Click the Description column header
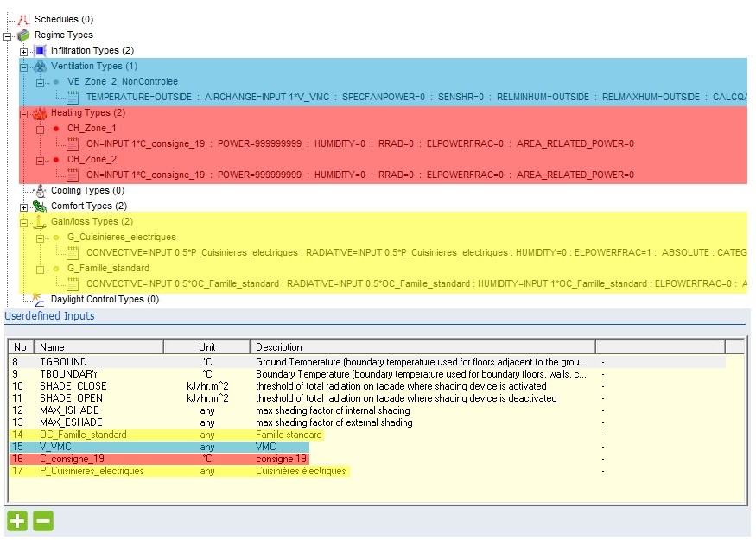The width and height of the screenshot is (756, 540). tap(279, 347)
